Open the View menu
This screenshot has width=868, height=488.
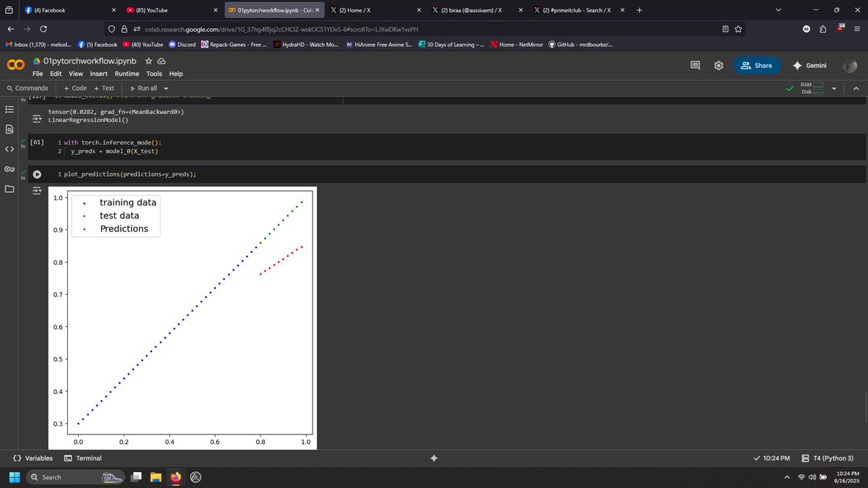(76, 74)
